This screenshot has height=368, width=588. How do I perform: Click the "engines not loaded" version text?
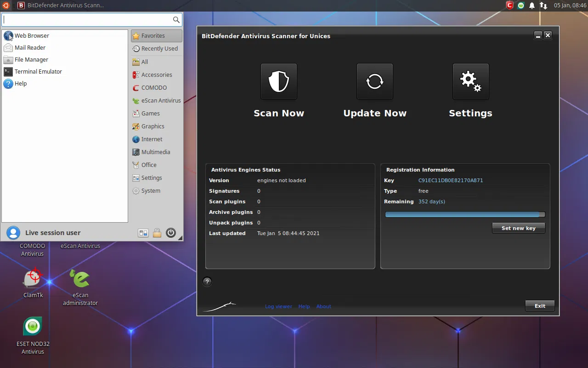[x=282, y=180]
